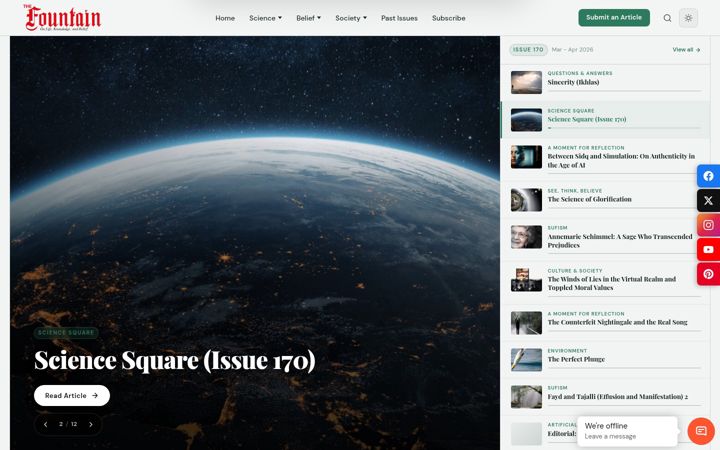This screenshot has width=720, height=450.
Task: Open Annemarie Schimmel article
Action: (x=620, y=241)
